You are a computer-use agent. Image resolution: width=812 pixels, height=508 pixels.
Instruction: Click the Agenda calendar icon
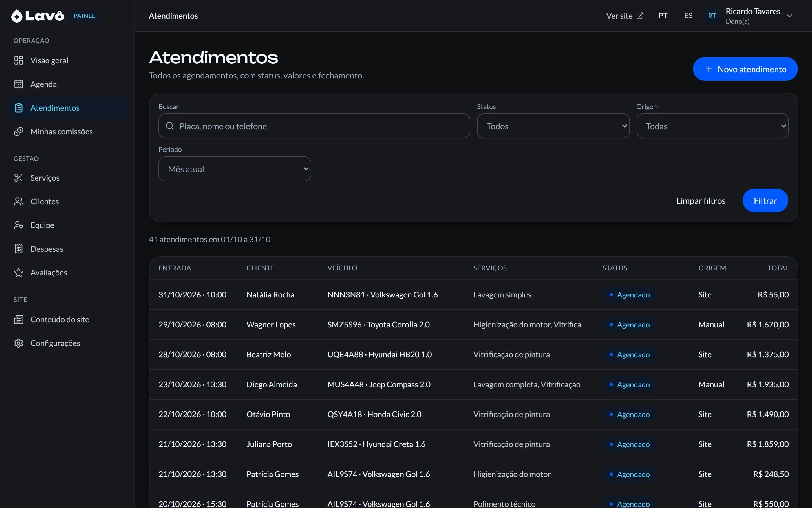(x=18, y=84)
